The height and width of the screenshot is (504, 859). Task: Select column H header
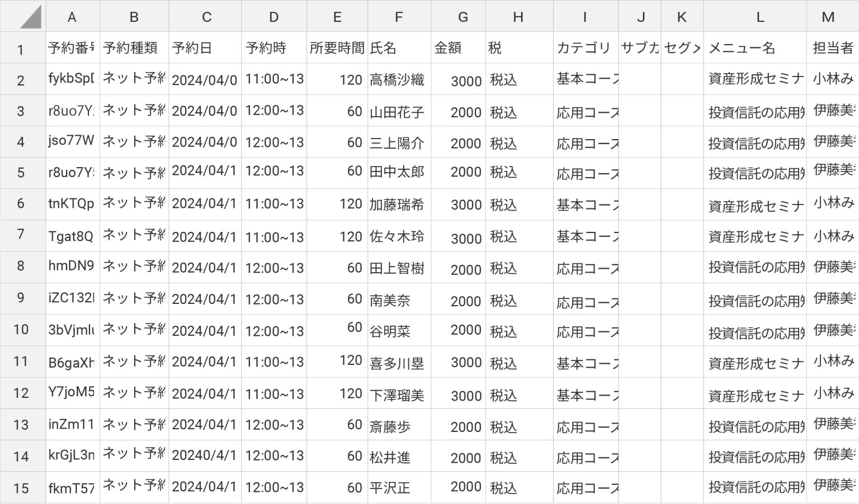(x=518, y=17)
